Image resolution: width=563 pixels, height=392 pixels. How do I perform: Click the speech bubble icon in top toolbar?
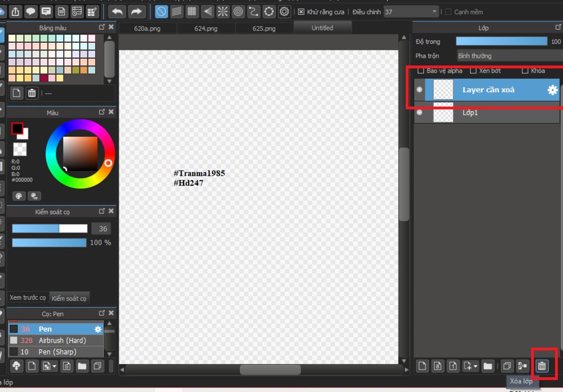tap(31, 12)
